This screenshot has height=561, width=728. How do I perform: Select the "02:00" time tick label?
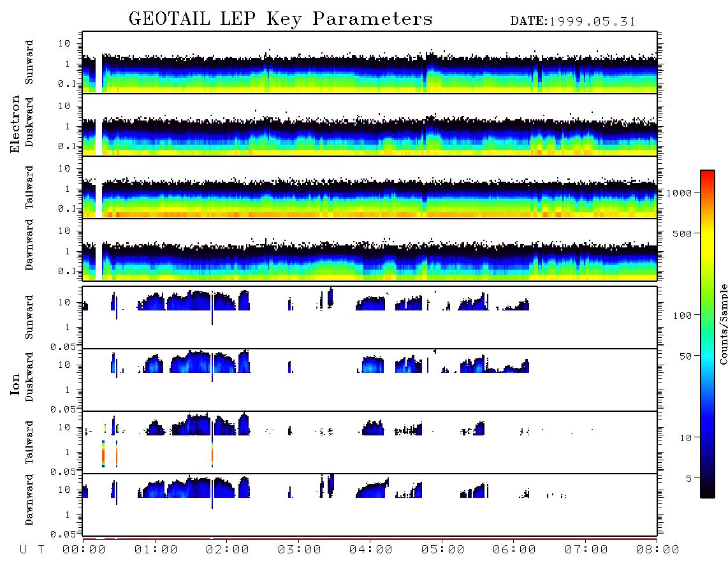228,550
